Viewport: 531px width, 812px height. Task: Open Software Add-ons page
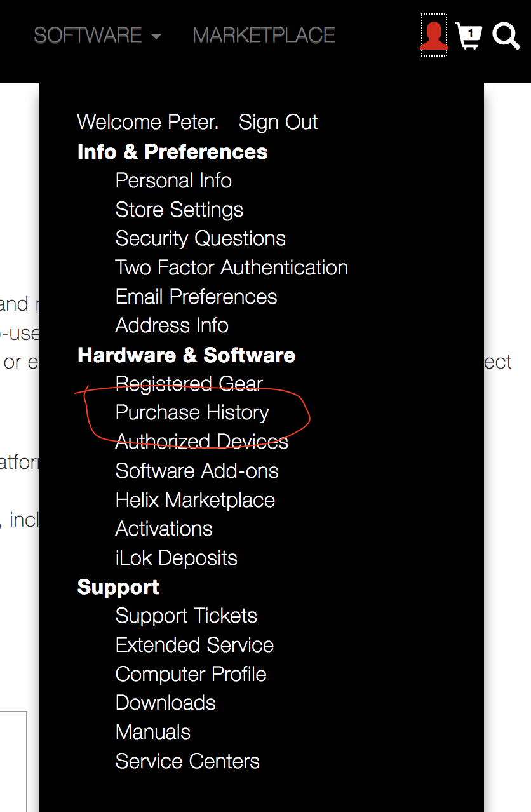(197, 471)
